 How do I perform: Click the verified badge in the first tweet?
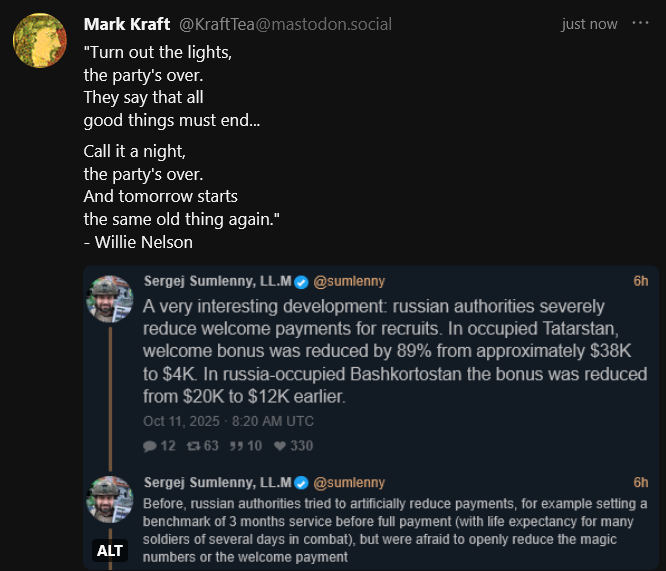(x=301, y=282)
